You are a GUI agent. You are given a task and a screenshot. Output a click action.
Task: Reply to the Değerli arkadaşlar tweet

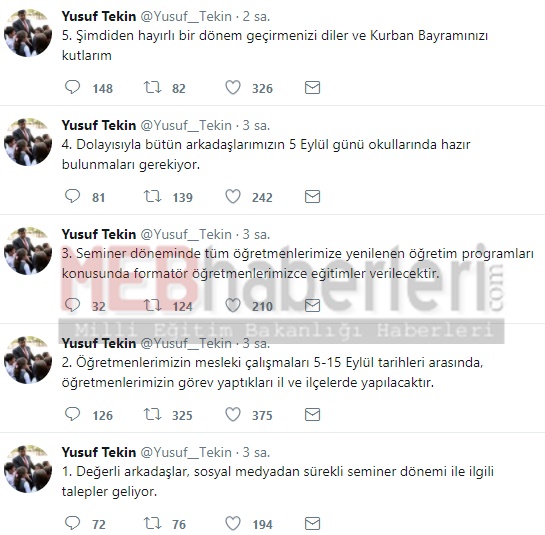(72, 523)
